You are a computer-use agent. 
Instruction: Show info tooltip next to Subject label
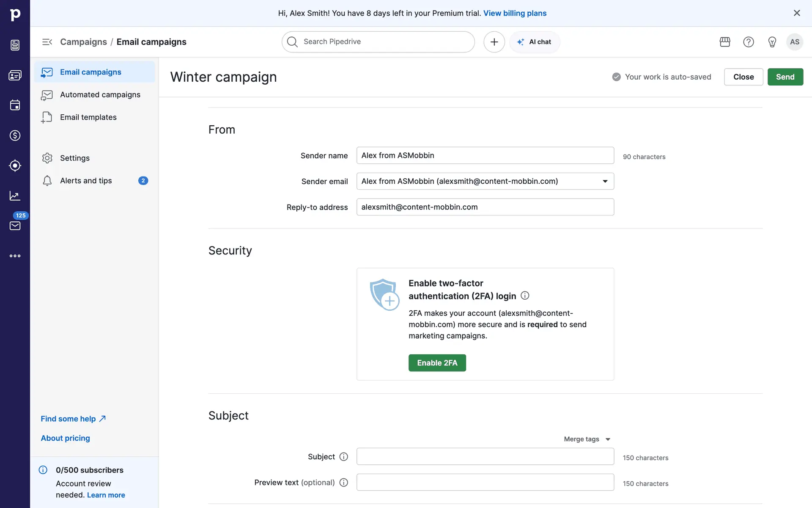point(344,457)
